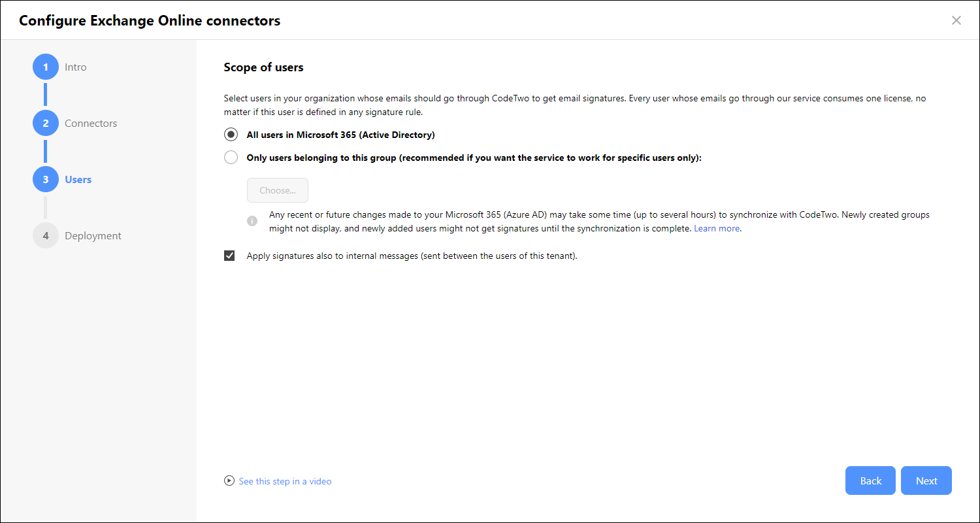Click the All users in Microsoft 365 label
The width and height of the screenshot is (980, 523).
tap(340, 135)
